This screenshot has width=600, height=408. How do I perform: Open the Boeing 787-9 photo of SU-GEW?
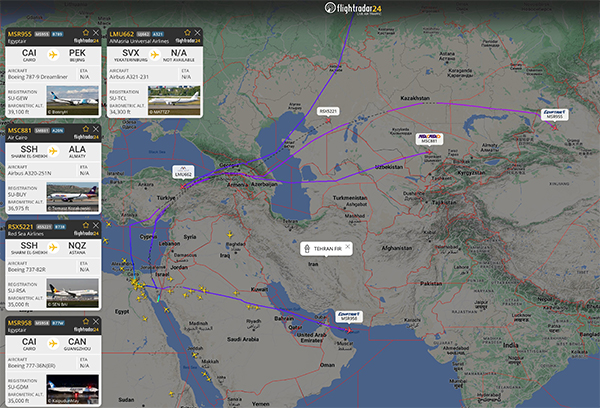pyautogui.click(x=72, y=100)
